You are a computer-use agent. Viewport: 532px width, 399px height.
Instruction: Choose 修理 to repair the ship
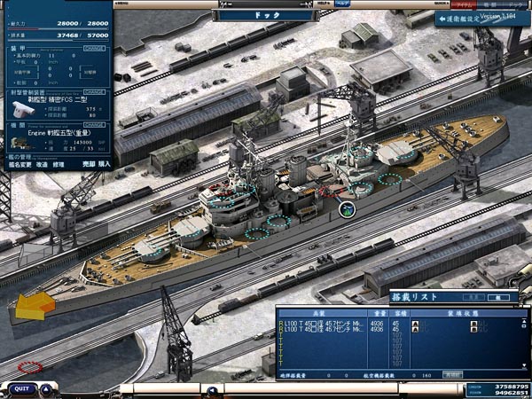pyautogui.click(x=59, y=165)
